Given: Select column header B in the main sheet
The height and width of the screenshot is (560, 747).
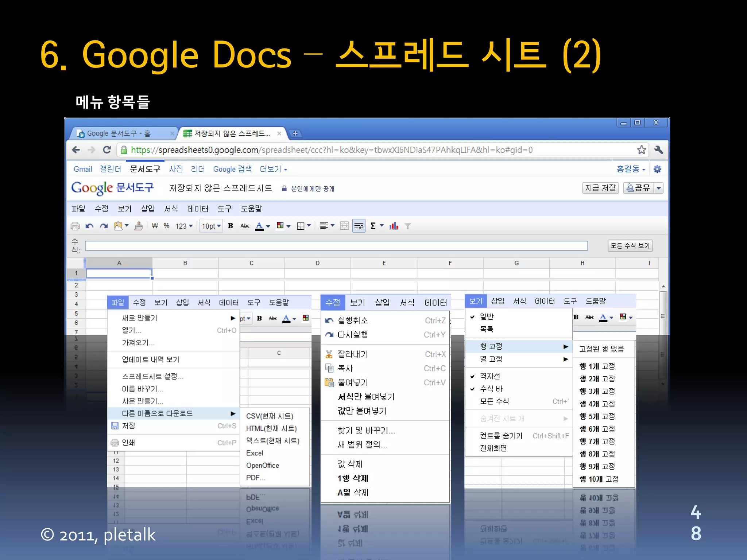Looking at the screenshot, I should 185,263.
